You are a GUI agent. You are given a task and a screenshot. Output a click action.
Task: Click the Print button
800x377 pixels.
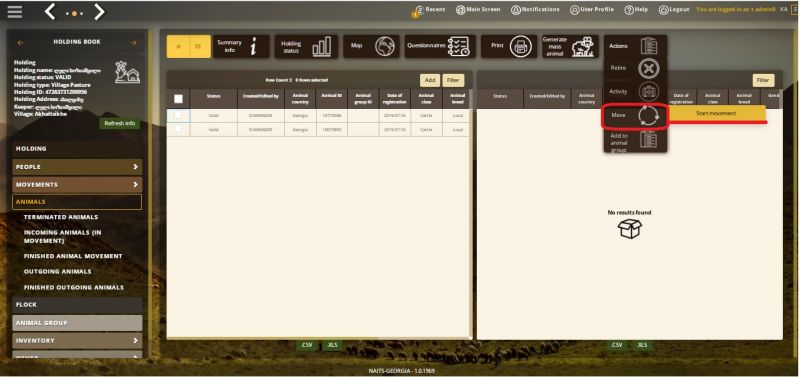pyautogui.click(x=509, y=46)
